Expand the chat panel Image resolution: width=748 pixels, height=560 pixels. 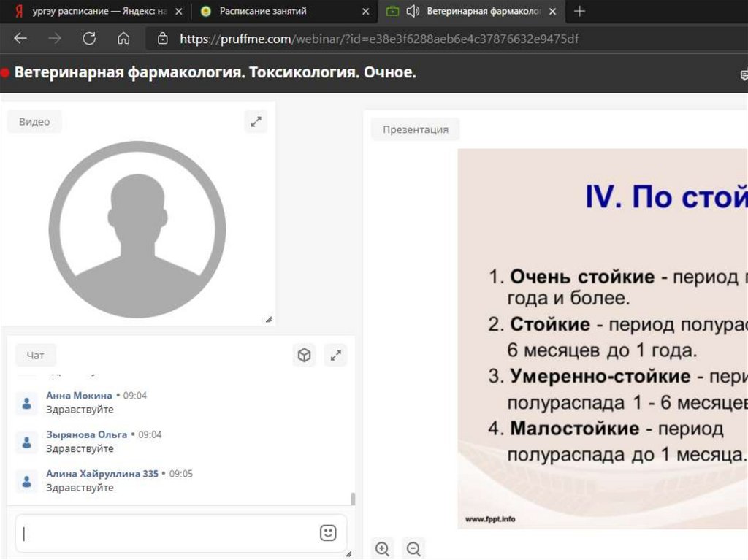tap(335, 356)
